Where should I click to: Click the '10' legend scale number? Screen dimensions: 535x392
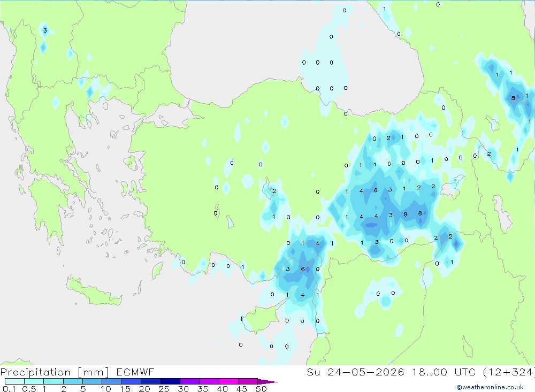(x=106, y=389)
